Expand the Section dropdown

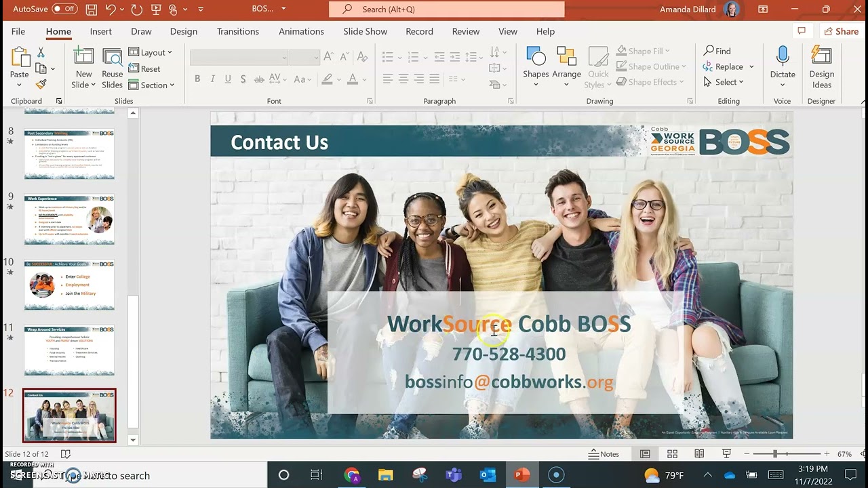(x=152, y=85)
